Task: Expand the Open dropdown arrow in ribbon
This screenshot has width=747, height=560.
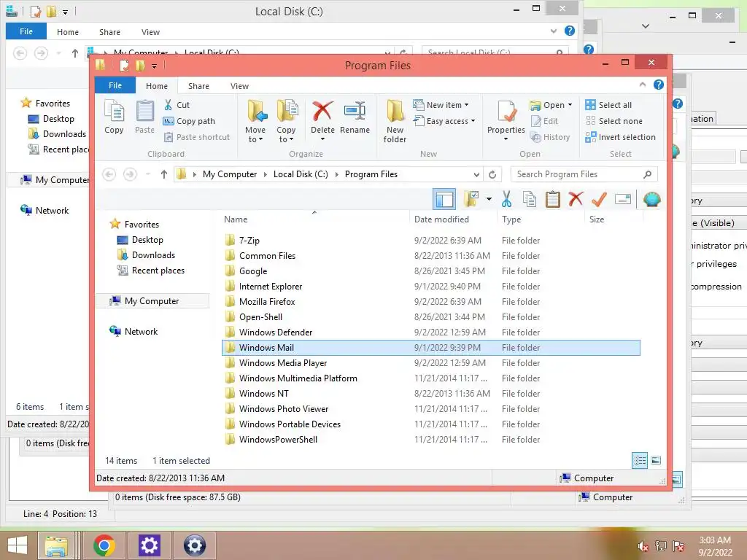Action: pos(570,105)
